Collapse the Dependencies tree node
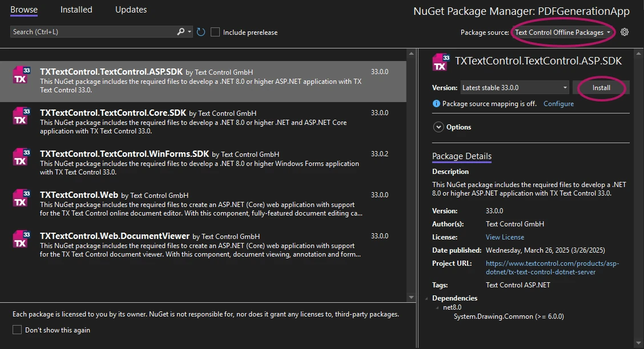 [x=426, y=298]
